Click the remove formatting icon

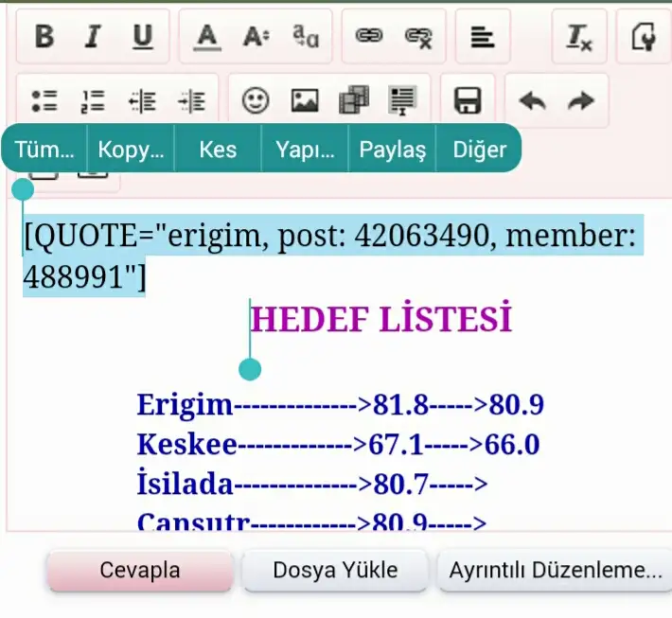pyautogui.click(x=578, y=36)
